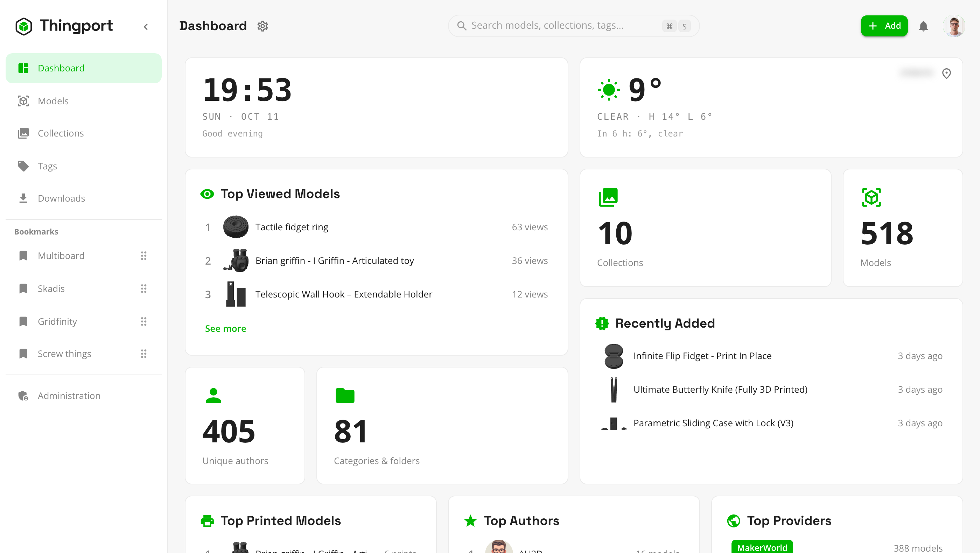Click the Categories & folders folder icon
Viewport: 980px width, 553px height.
(345, 395)
